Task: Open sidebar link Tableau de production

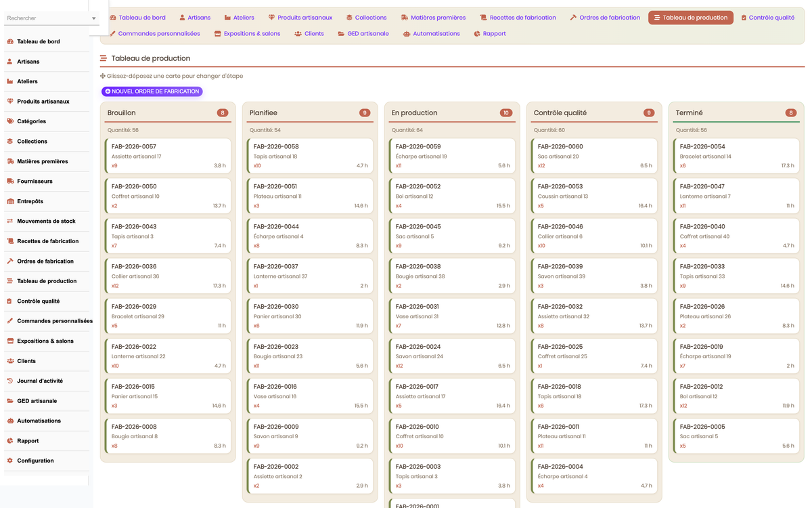Action: point(47,281)
